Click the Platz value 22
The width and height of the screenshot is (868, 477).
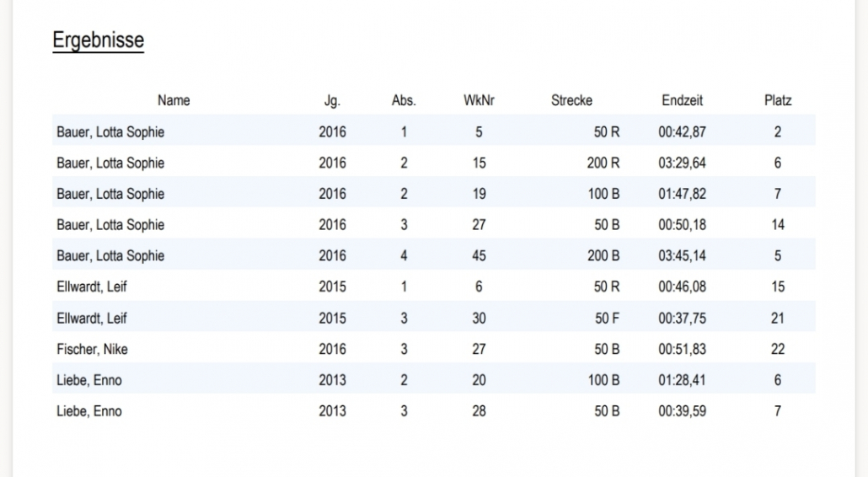point(778,349)
